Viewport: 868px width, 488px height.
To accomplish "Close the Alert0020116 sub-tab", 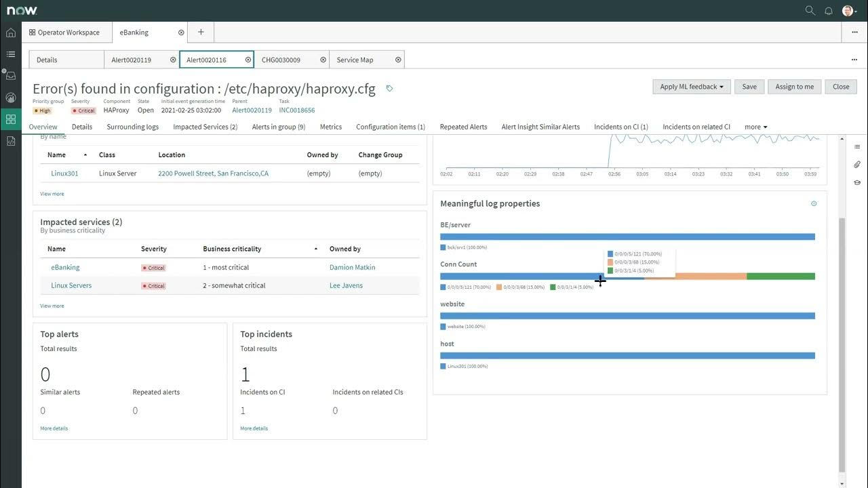I will point(248,60).
